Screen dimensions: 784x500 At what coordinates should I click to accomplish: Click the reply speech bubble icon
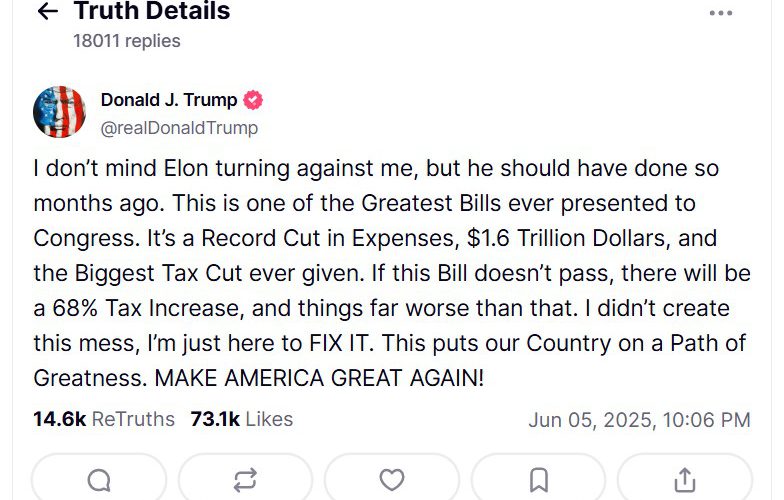pos(99,480)
